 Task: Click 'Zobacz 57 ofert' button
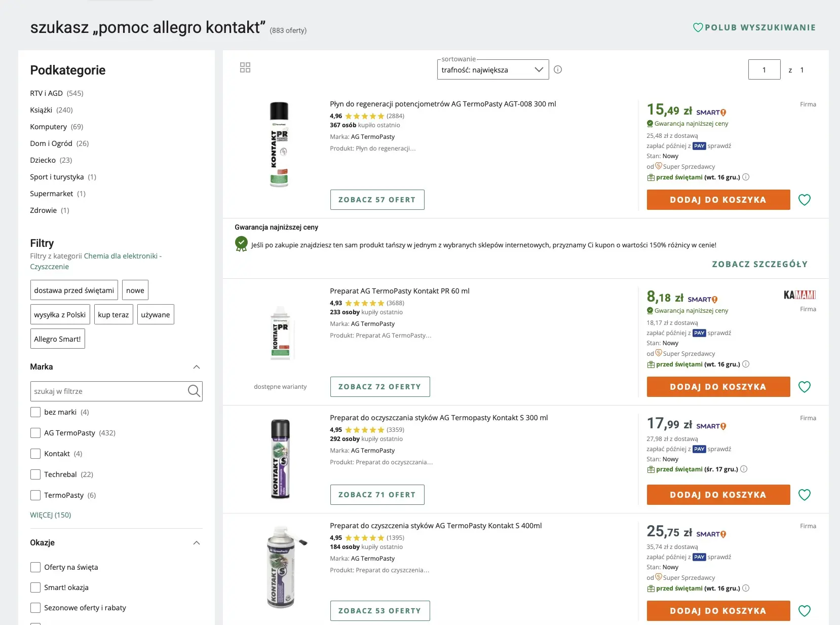pyautogui.click(x=377, y=200)
